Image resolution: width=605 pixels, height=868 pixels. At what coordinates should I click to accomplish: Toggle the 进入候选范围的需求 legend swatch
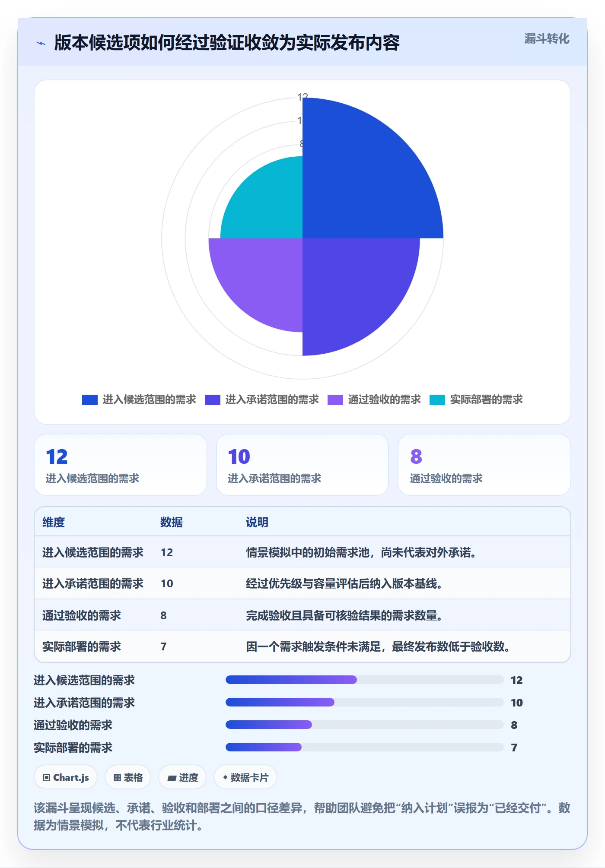[90, 400]
